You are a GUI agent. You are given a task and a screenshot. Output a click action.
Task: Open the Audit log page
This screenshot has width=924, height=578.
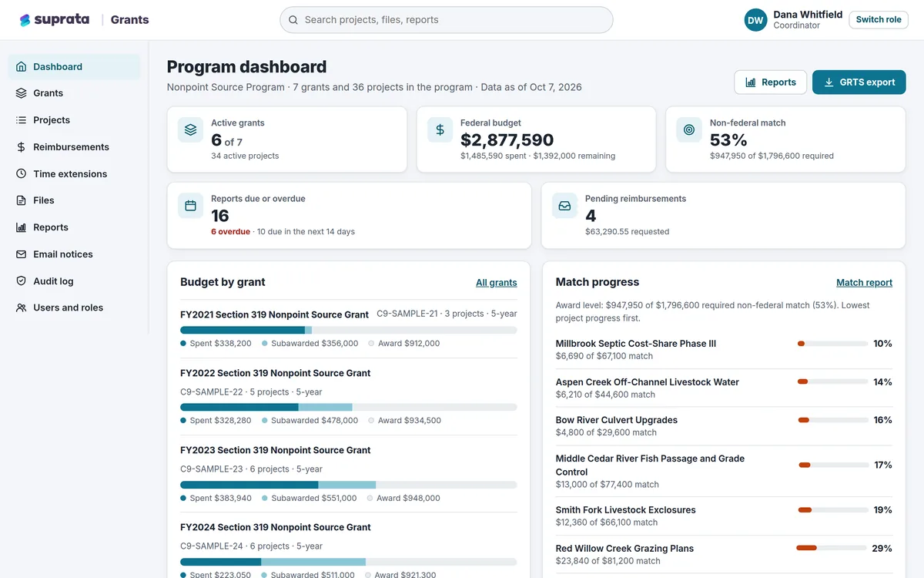(x=74, y=281)
